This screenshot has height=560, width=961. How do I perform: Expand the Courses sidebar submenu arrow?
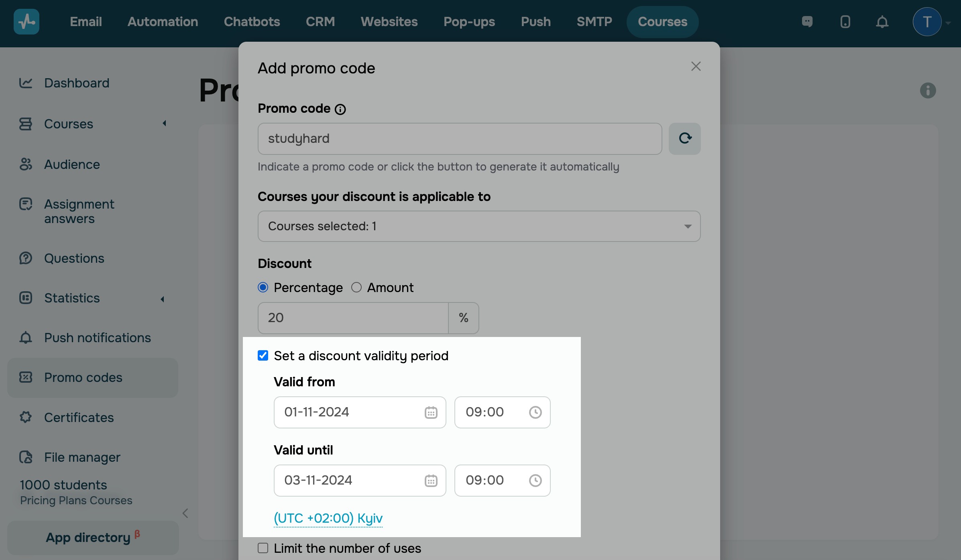164,124
